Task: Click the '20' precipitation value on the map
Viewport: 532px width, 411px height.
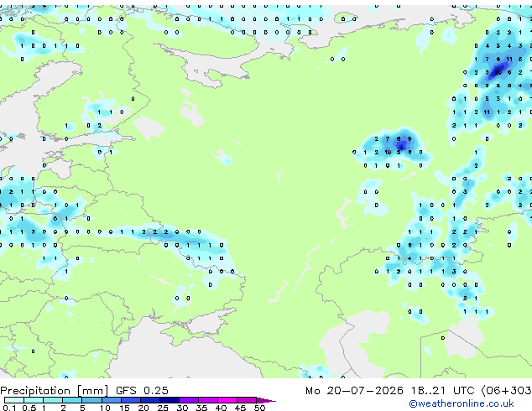Action: tap(498, 72)
